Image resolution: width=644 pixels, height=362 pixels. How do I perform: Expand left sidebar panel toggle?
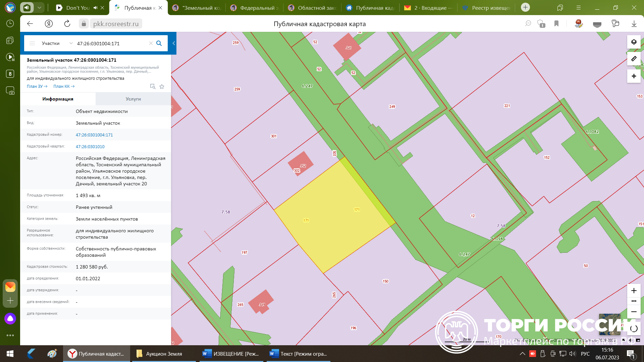click(x=173, y=43)
